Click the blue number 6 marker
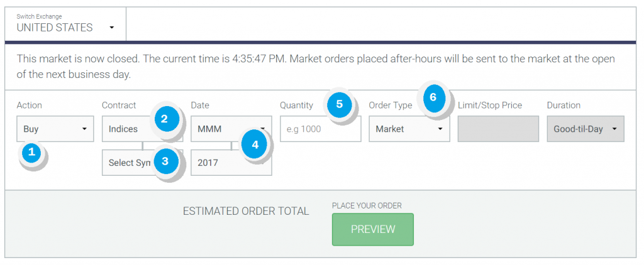This screenshot has height=265, width=644. point(433,97)
